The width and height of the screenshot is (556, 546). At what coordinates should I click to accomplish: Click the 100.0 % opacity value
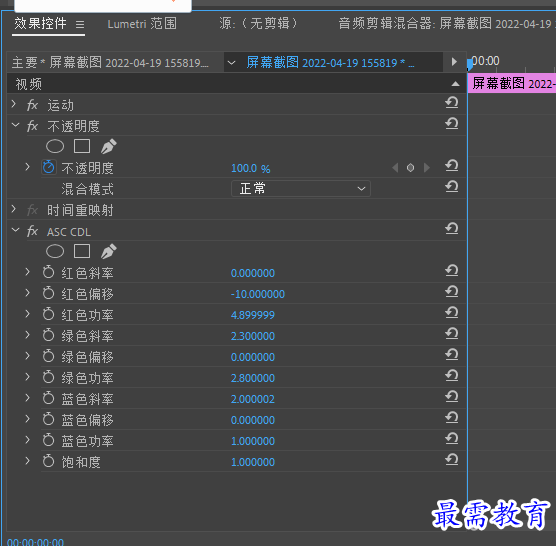click(x=250, y=168)
